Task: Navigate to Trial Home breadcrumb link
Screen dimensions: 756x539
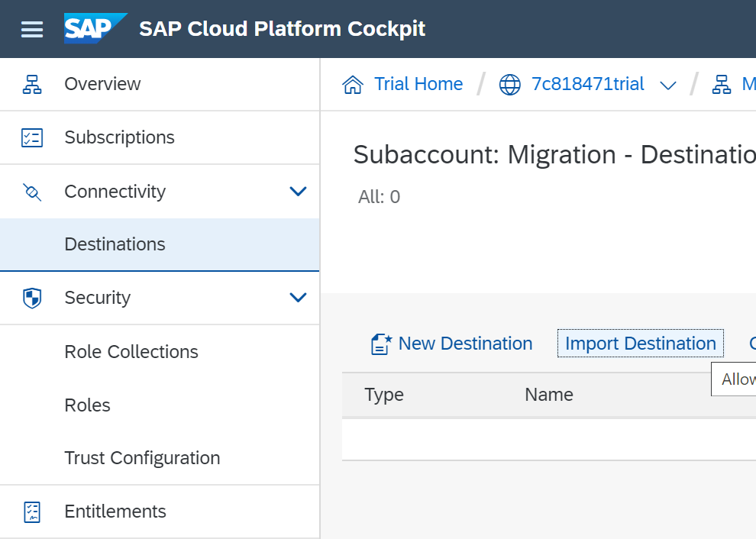Action: (418, 84)
